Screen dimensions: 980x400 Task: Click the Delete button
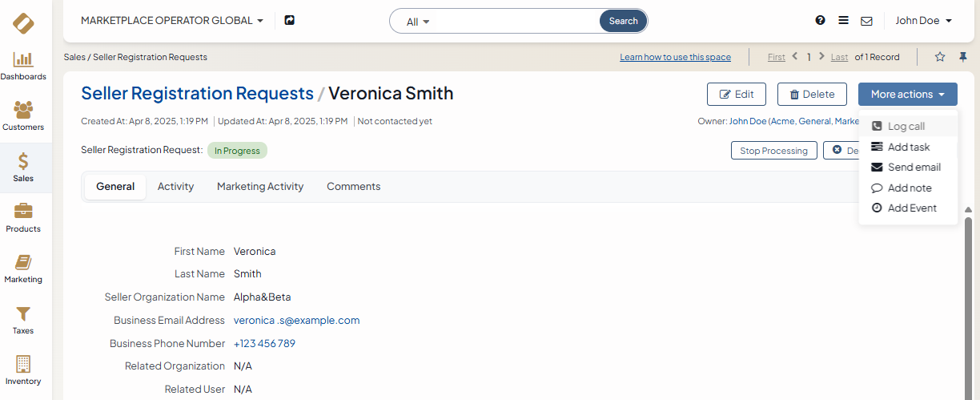pyautogui.click(x=812, y=95)
